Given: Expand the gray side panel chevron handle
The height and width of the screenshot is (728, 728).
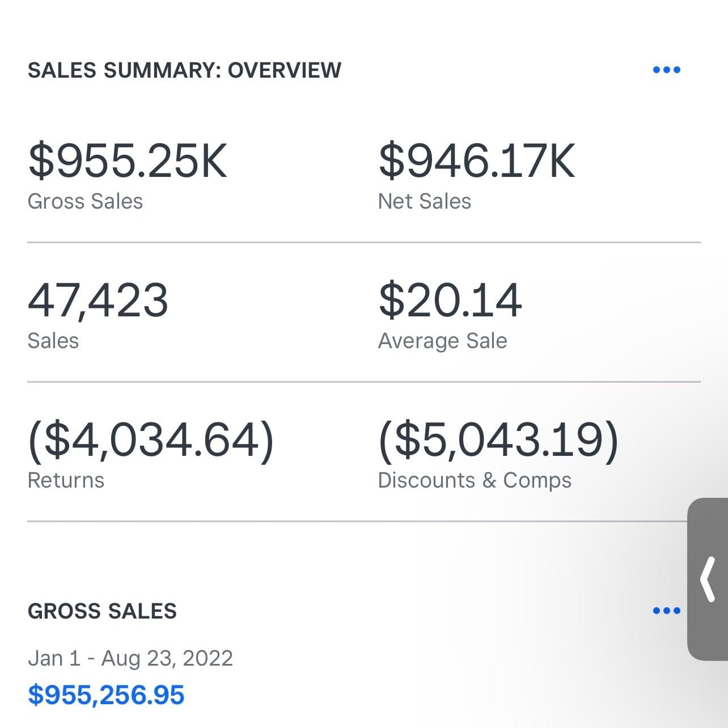Looking at the screenshot, I should tap(708, 579).
